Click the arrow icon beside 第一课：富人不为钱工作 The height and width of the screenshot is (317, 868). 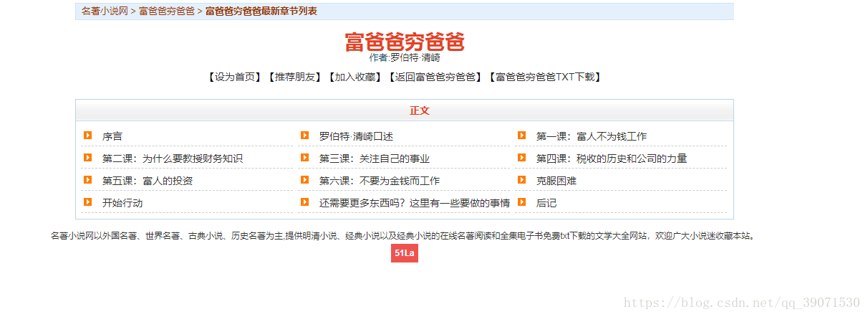(521, 135)
